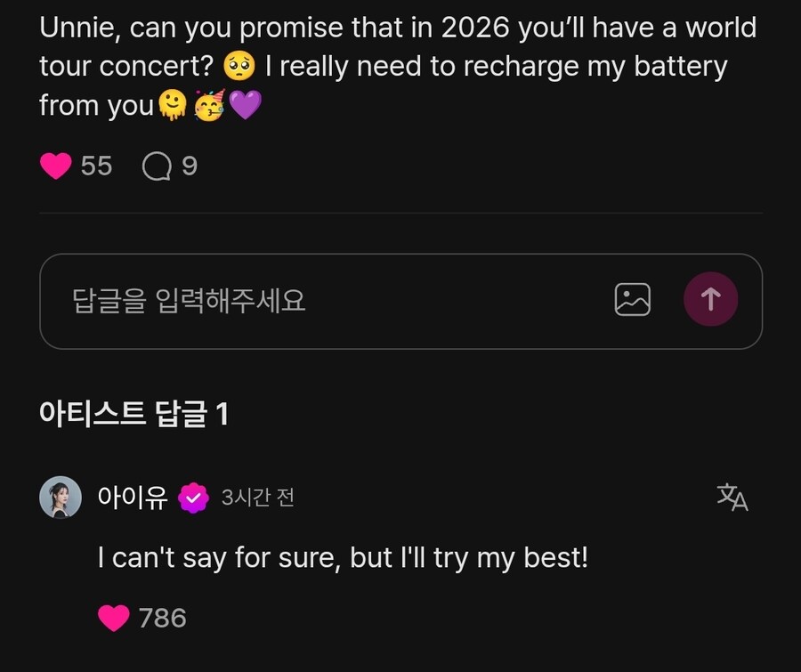Toggle like on the artist reply heart
Image resolution: width=801 pixels, height=672 pixels.
pos(113,617)
